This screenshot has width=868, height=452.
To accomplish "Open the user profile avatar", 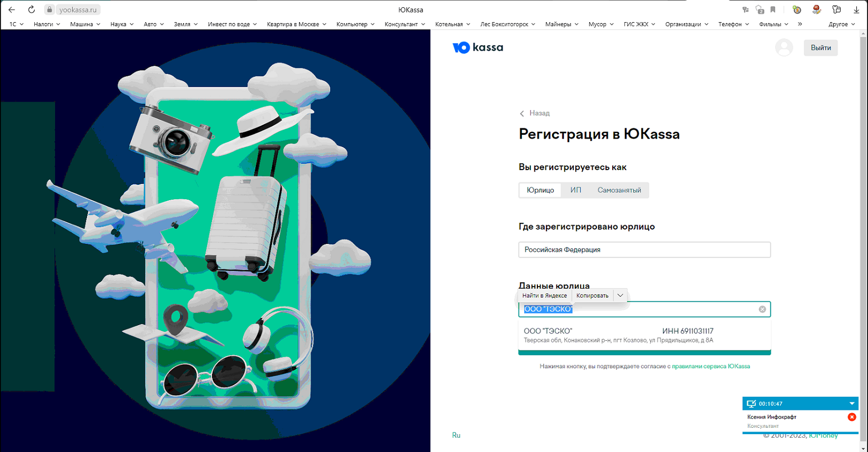I will point(784,47).
